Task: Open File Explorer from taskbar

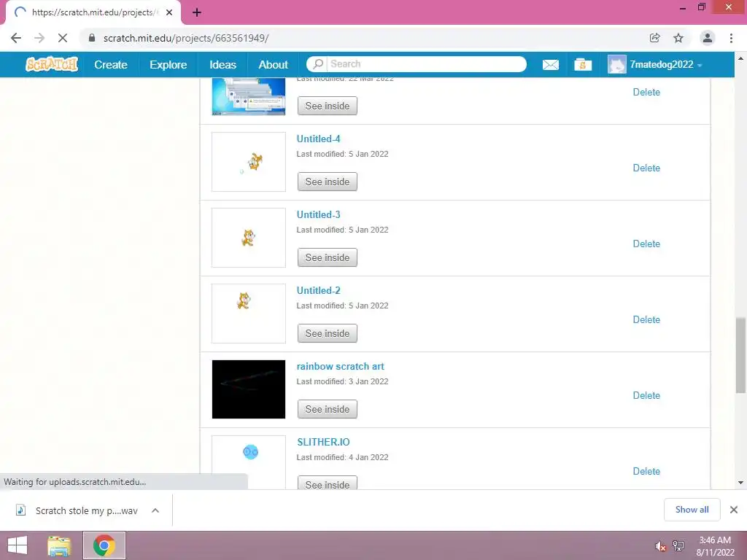Action: point(59,545)
